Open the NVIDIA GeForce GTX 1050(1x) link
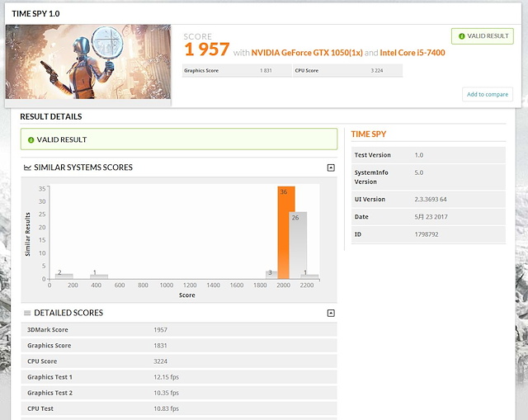 [x=307, y=53]
